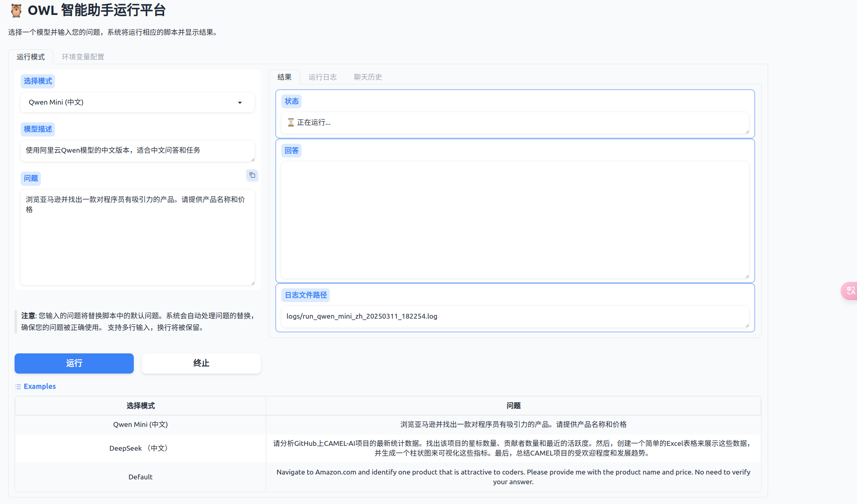Select the 结果 tab
The width and height of the screenshot is (857, 504).
tap(284, 77)
